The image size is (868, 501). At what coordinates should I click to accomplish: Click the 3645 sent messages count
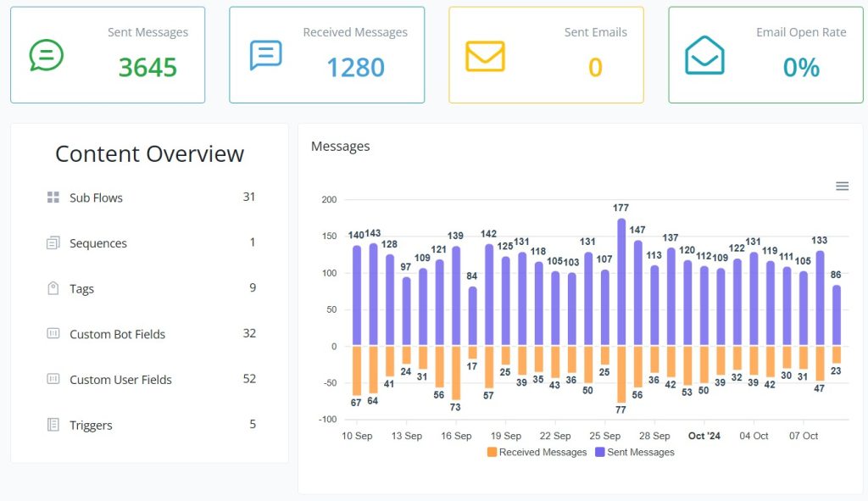click(147, 68)
